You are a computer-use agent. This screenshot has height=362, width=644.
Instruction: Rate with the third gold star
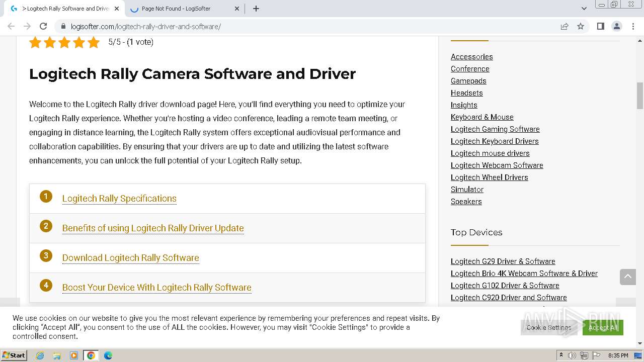tap(64, 42)
